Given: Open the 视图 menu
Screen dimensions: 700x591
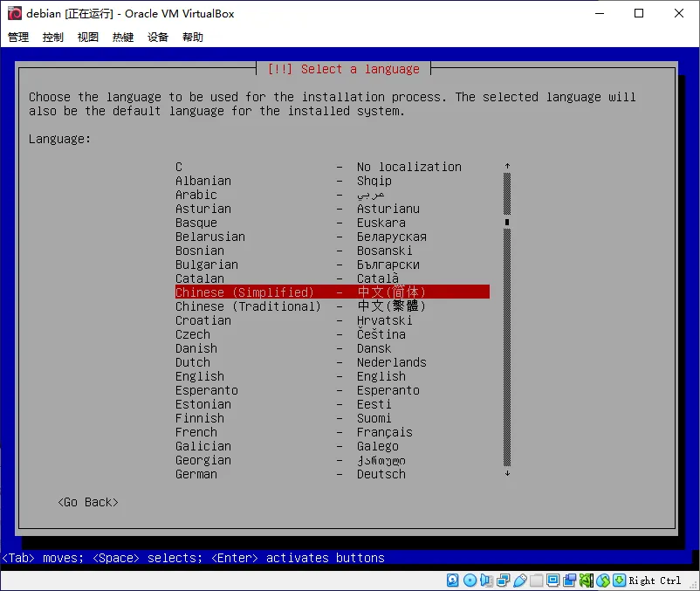Looking at the screenshot, I should 88,37.
